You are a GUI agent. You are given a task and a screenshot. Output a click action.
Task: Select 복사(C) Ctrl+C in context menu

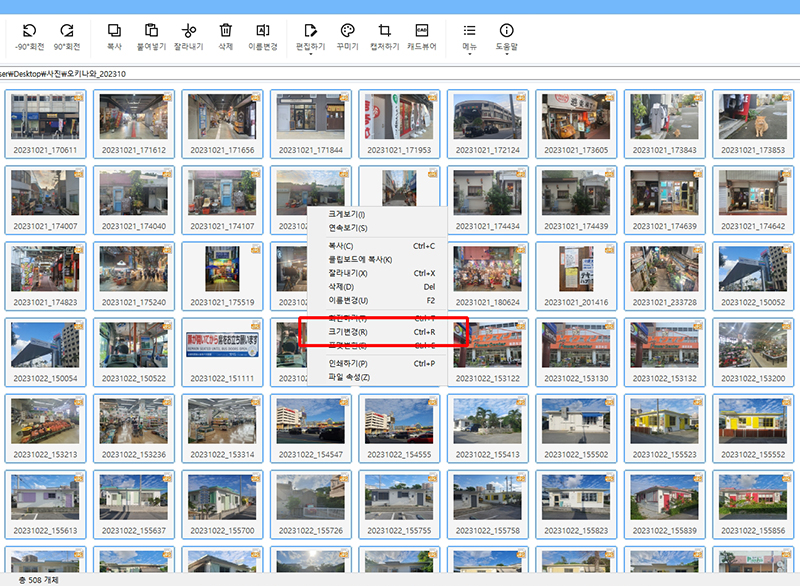(378, 246)
